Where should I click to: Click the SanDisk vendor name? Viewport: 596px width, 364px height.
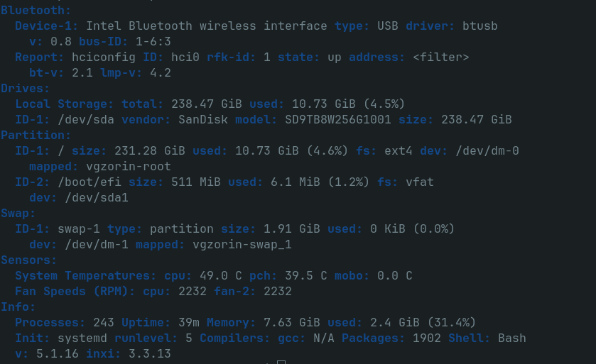point(203,120)
